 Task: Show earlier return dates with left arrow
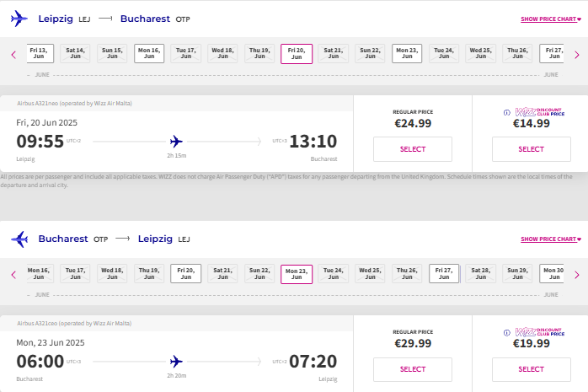13,275
